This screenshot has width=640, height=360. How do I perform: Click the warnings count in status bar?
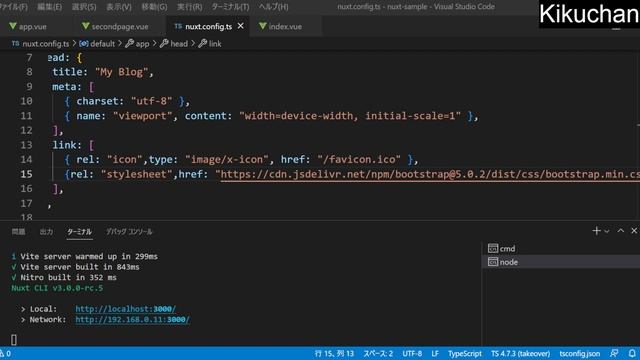[x=6, y=354]
